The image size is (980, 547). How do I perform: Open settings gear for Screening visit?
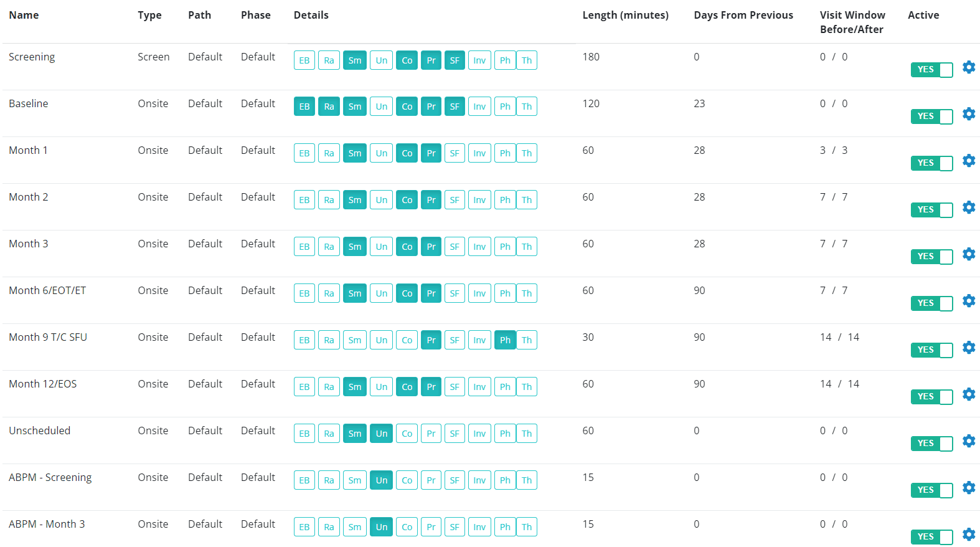pos(968,67)
